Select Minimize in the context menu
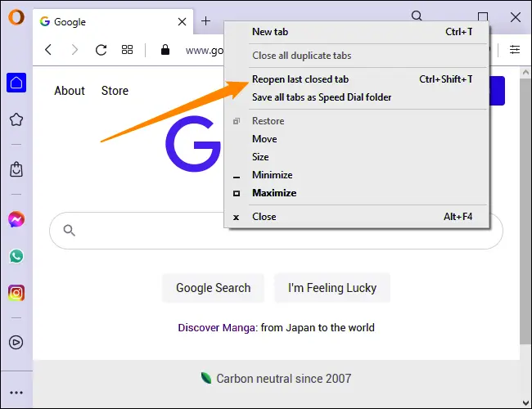 tap(357, 175)
